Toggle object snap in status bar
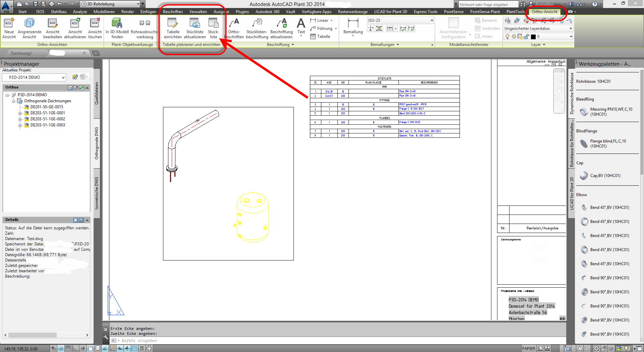The height and width of the screenshot is (352, 644). pos(90,348)
